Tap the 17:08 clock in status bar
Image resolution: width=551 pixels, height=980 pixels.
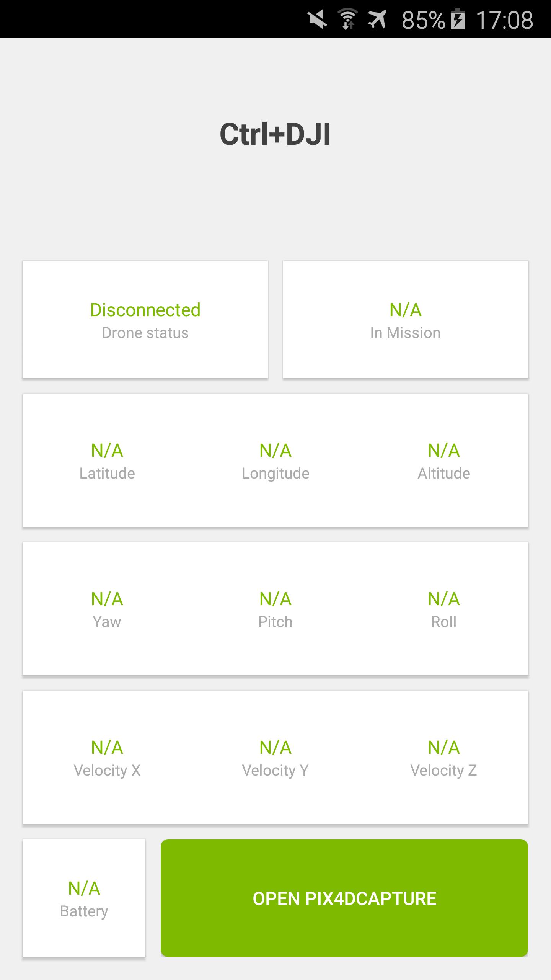pyautogui.click(x=504, y=20)
